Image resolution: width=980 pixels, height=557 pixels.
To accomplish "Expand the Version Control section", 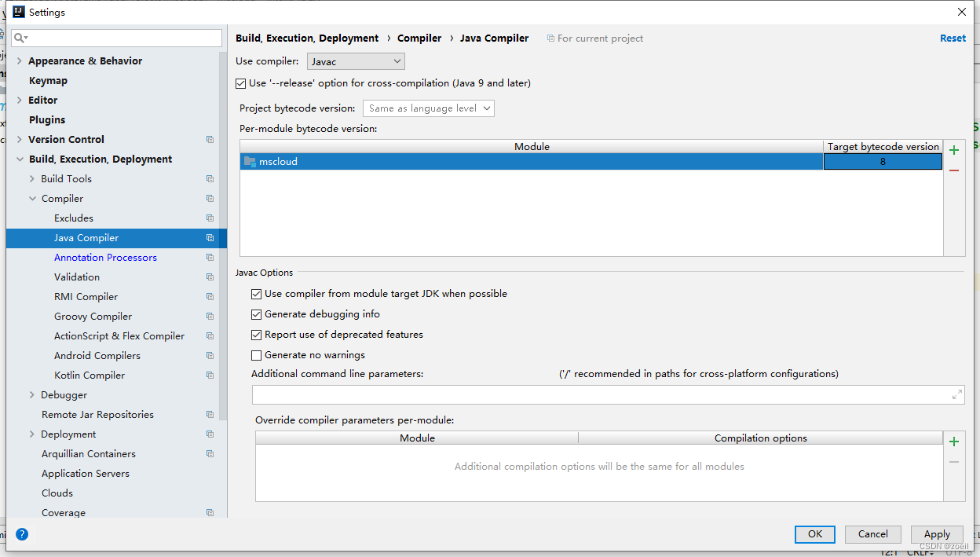I will tap(20, 140).
